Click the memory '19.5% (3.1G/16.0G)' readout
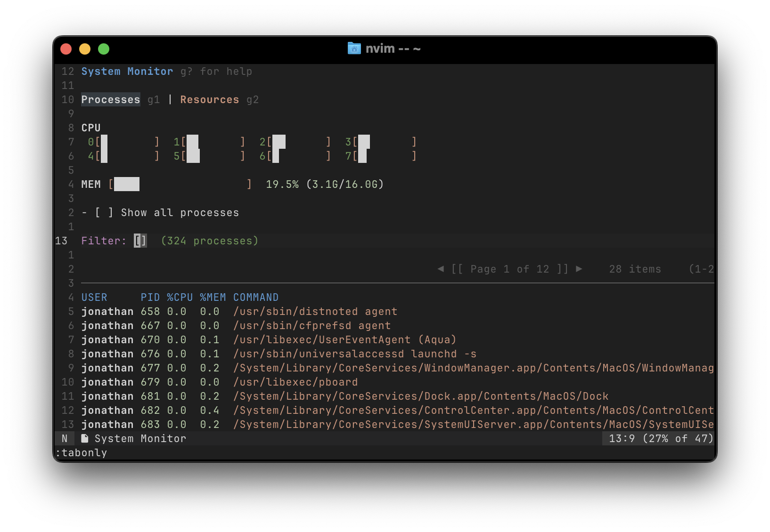Image resolution: width=770 pixels, height=532 pixels. pyautogui.click(x=325, y=184)
